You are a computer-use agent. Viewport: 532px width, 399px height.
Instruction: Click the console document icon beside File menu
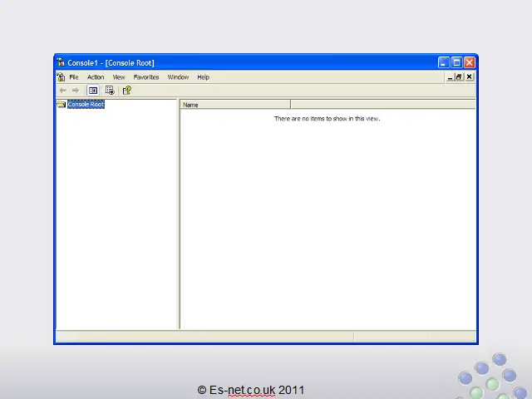tap(61, 77)
